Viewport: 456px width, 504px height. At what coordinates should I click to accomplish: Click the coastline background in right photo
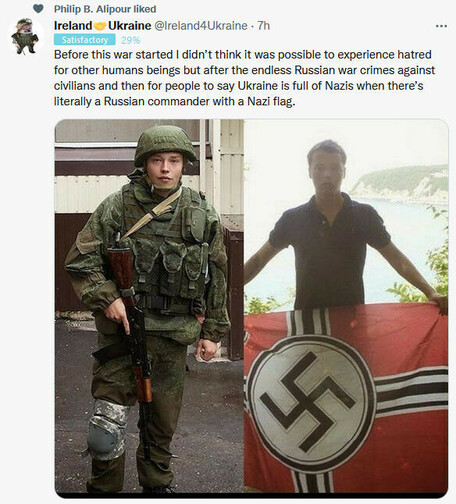tap(403, 185)
